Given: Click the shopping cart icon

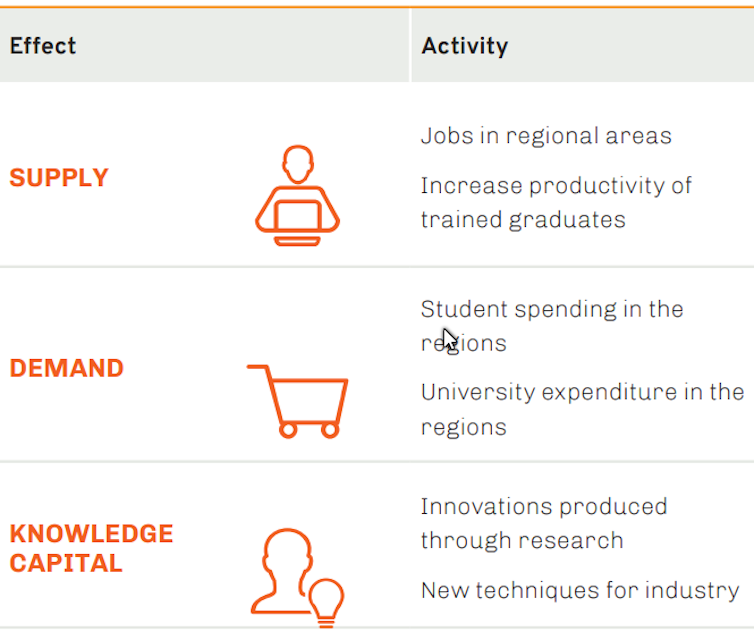Looking at the screenshot, I should click(x=298, y=400).
